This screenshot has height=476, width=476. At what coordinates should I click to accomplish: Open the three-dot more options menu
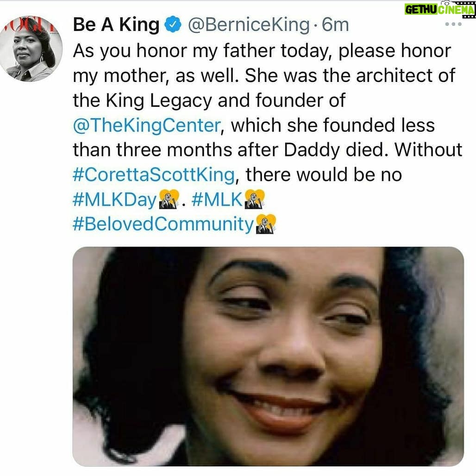453,24
